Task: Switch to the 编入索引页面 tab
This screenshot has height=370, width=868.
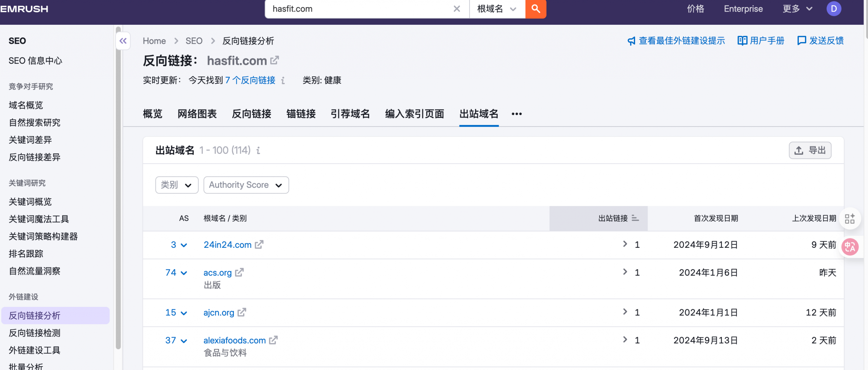Action: click(415, 114)
